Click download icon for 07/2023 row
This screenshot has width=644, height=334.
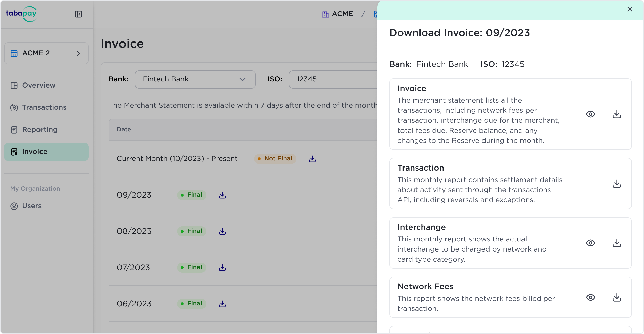[222, 268]
